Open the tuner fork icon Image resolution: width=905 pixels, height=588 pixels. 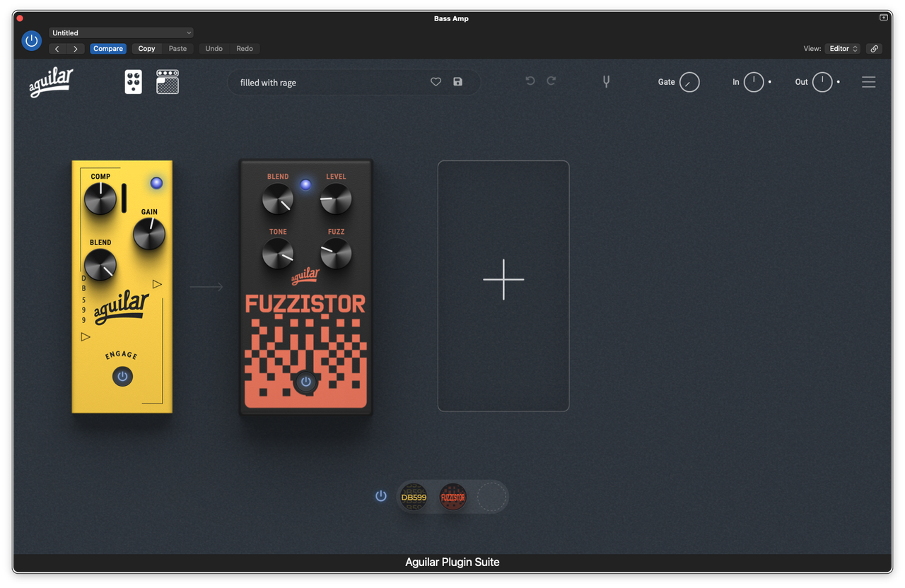tap(606, 82)
